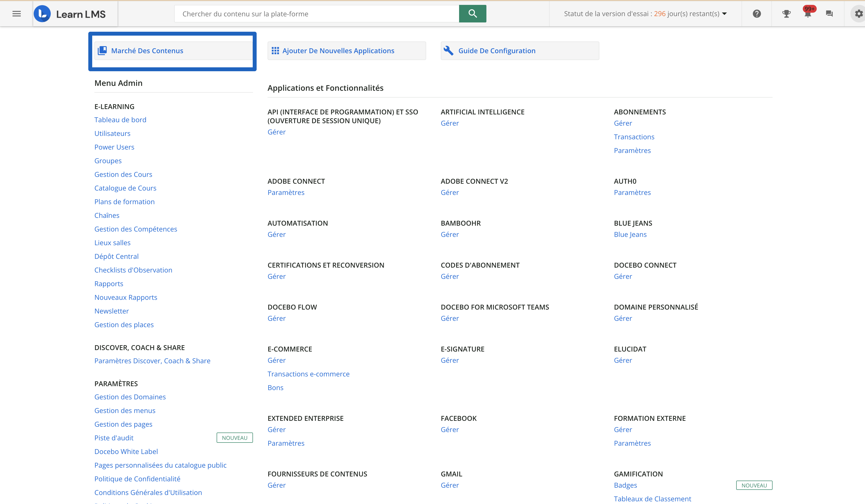Image resolution: width=865 pixels, height=504 pixels.
Task: Open Gestion des Domaines
Action: 130,397
